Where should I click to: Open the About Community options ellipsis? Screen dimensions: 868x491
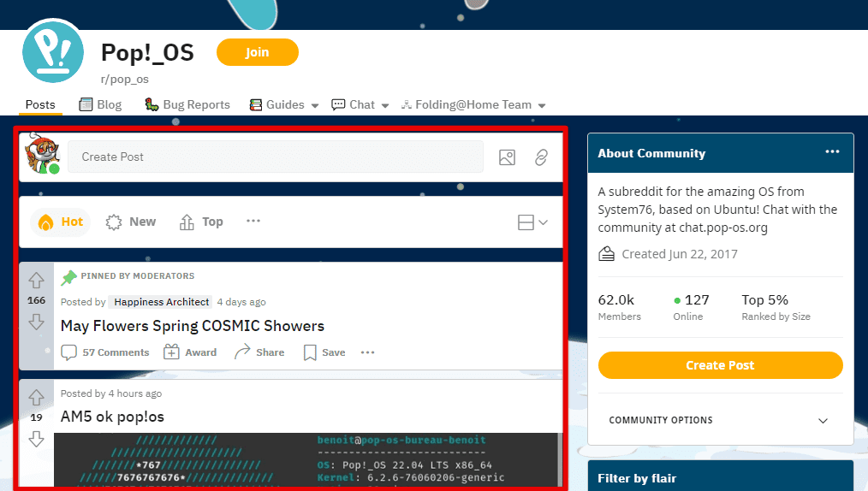[832, 151]
